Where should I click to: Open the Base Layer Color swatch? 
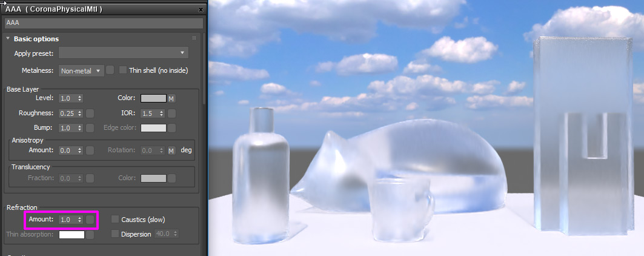[154, 98]
